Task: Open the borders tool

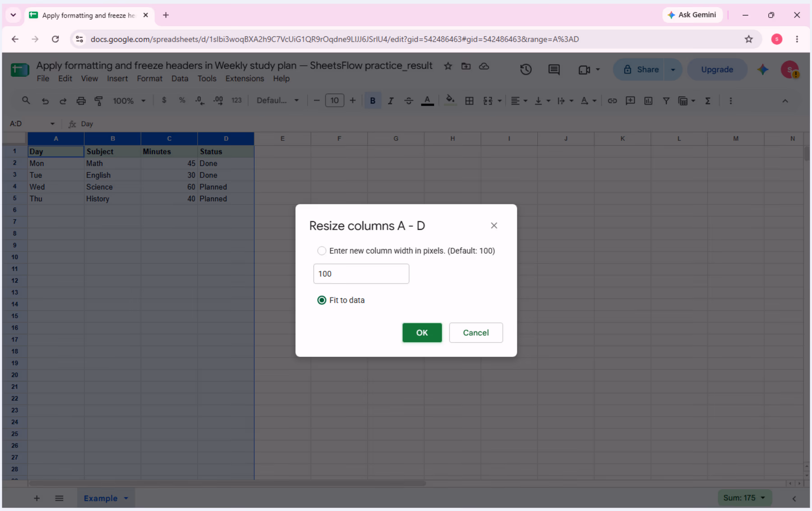Action: click(469, 101)
